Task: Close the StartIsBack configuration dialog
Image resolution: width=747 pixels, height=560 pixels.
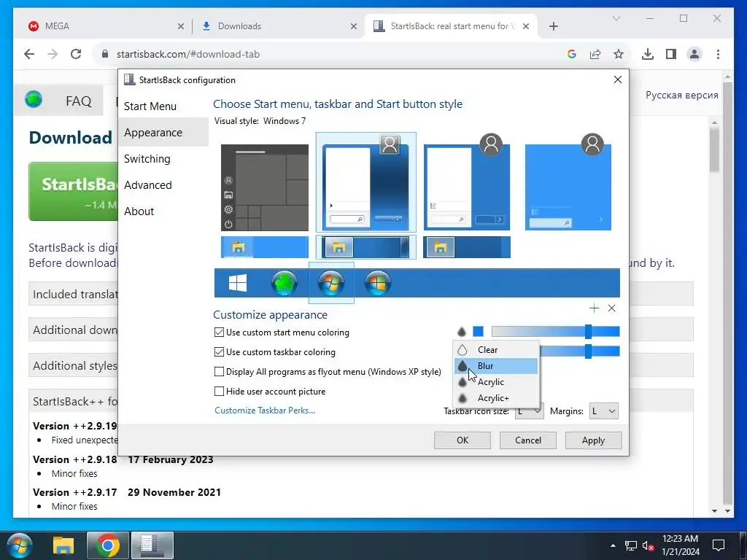Action: pos(617,79)
